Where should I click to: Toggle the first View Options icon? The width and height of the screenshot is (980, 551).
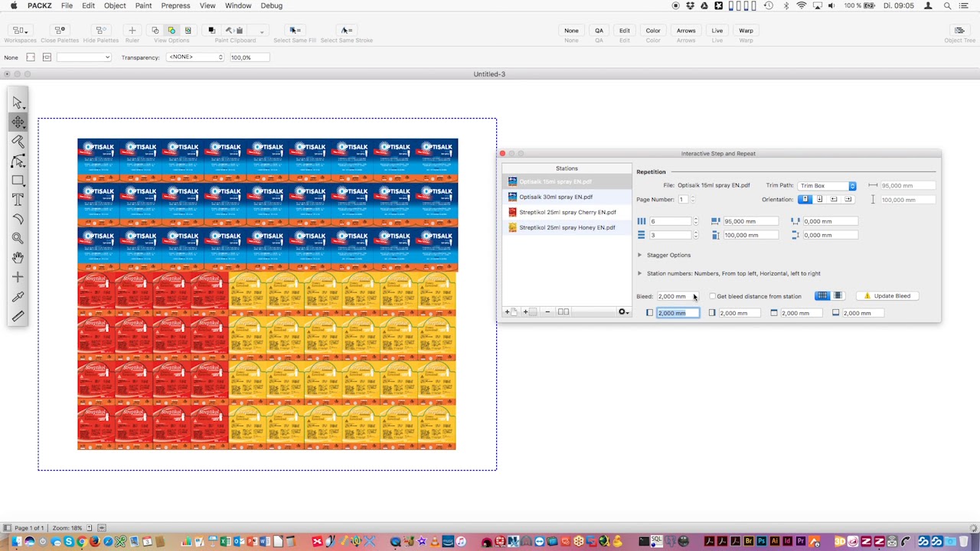pos(155,31)
